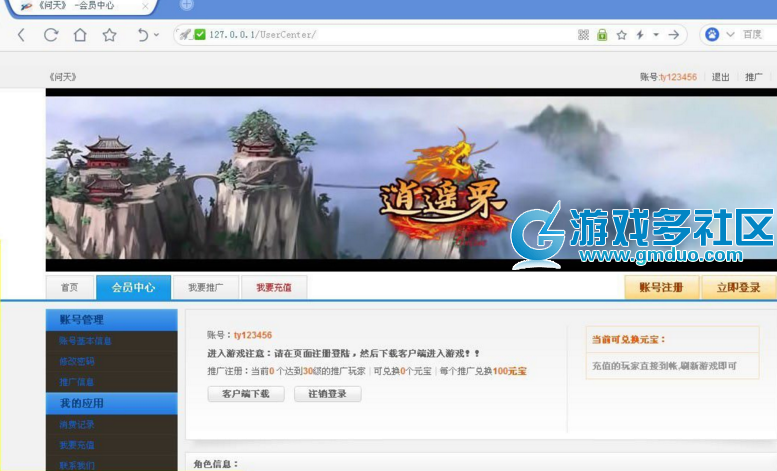Click the 账号管理 sidebar header
The image size is (777, 471).
tap(111, 320)
